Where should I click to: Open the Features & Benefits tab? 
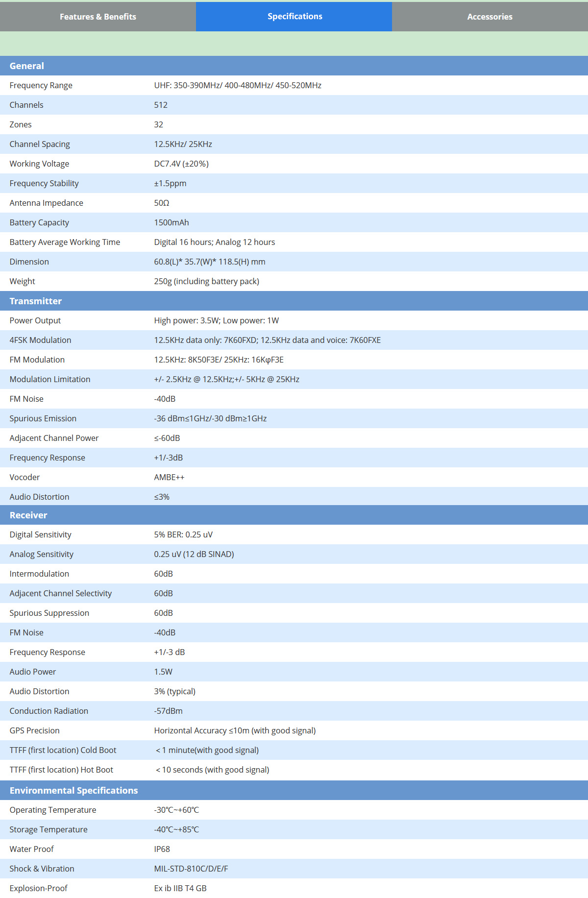point(98,17)
